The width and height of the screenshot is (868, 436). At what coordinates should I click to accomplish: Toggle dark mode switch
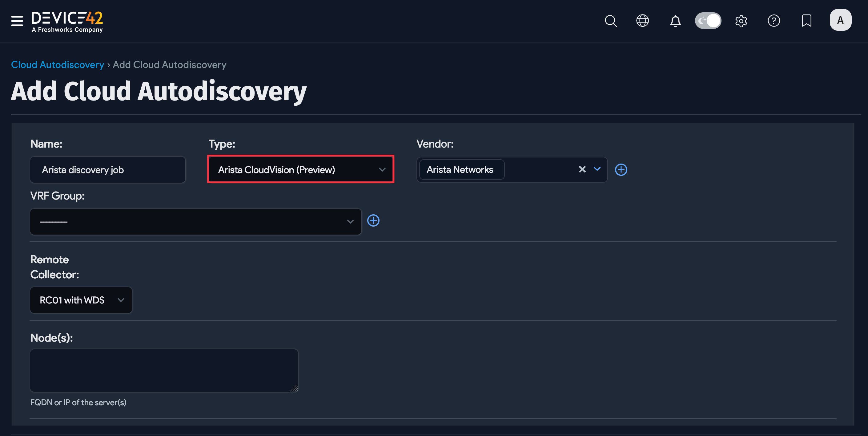point(708,21)
